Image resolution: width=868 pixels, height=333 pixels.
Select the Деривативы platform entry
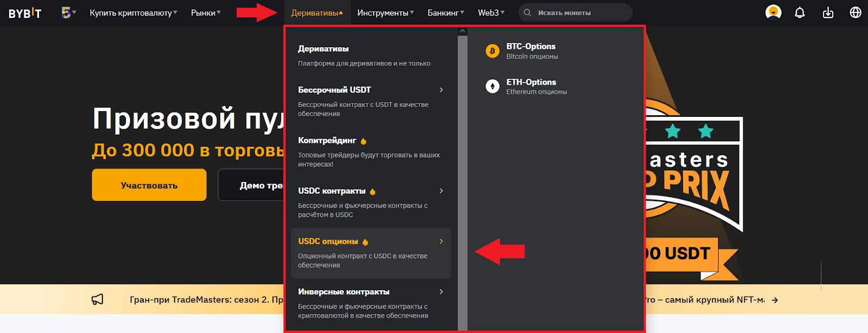371,55
